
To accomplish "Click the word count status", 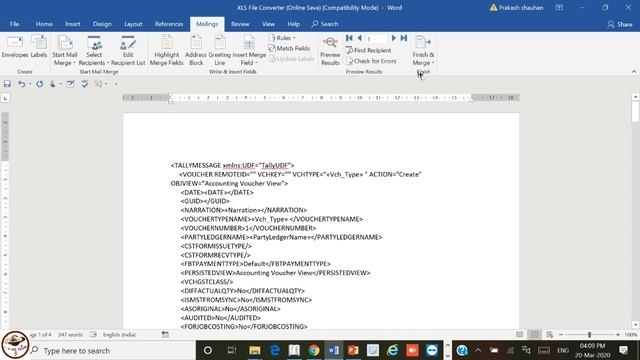I will (x=70, y=335).
